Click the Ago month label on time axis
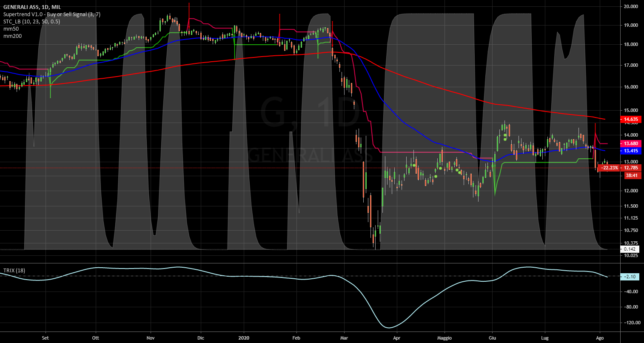The width and height of the screenshot is (644, 343). point(600,338)
